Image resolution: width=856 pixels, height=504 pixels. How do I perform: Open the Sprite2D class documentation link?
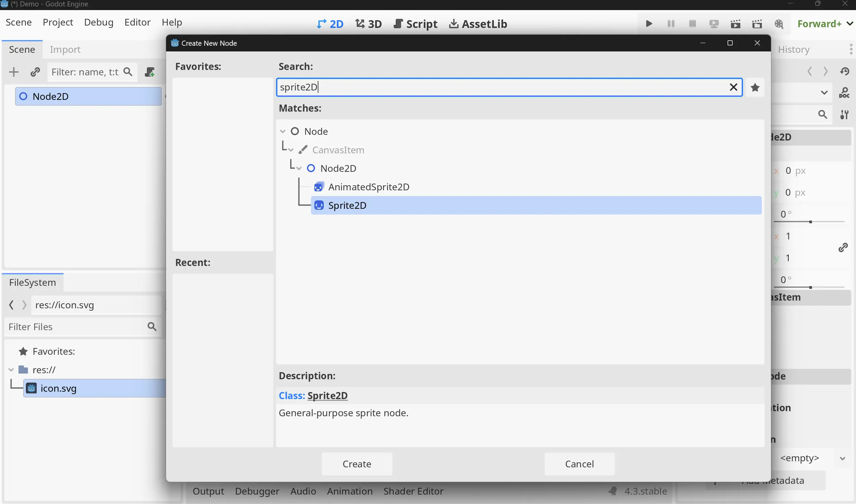pos(327,396)
